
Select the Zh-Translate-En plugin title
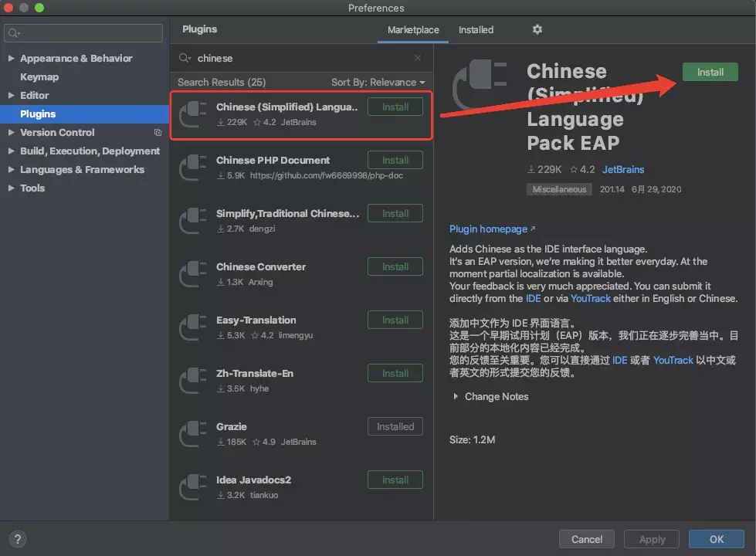[255, 373]
